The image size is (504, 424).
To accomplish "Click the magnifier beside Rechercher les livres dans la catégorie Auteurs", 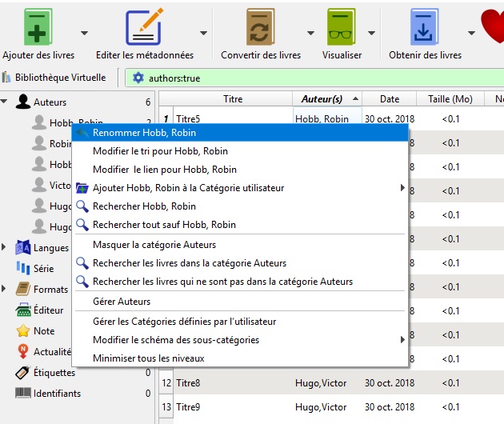I will (x=82, y=263).
